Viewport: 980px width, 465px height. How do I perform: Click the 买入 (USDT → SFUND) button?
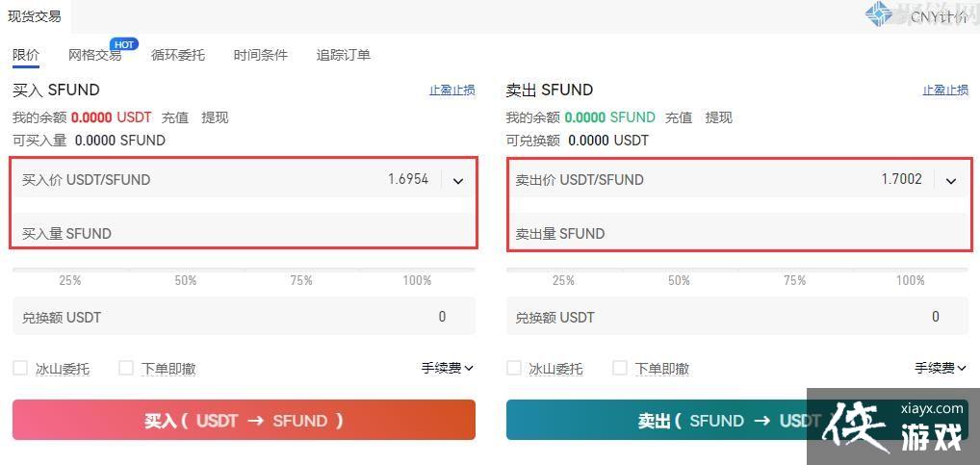(244, 421)
